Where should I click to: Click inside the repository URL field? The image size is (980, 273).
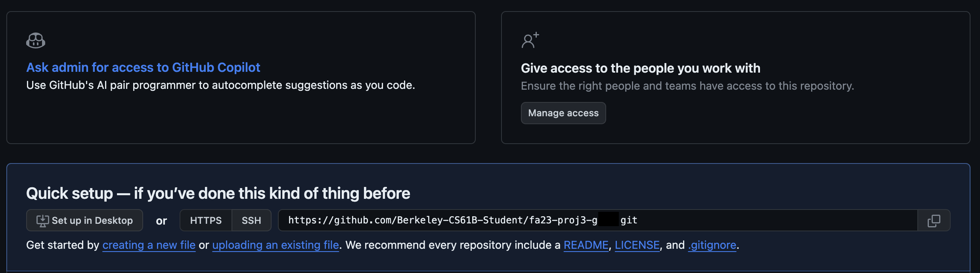(x=753, y=221)
